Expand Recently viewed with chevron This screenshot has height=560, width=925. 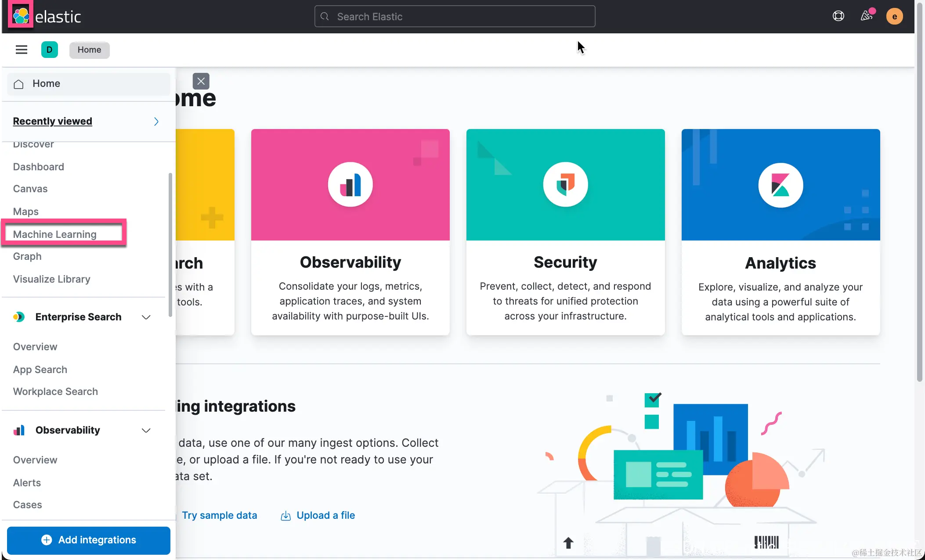(156, 122)
